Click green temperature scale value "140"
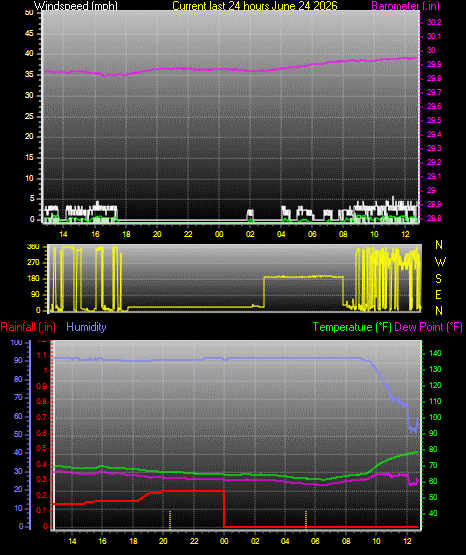The width and height of the screenshot is (466, 555). pos(435,353)
